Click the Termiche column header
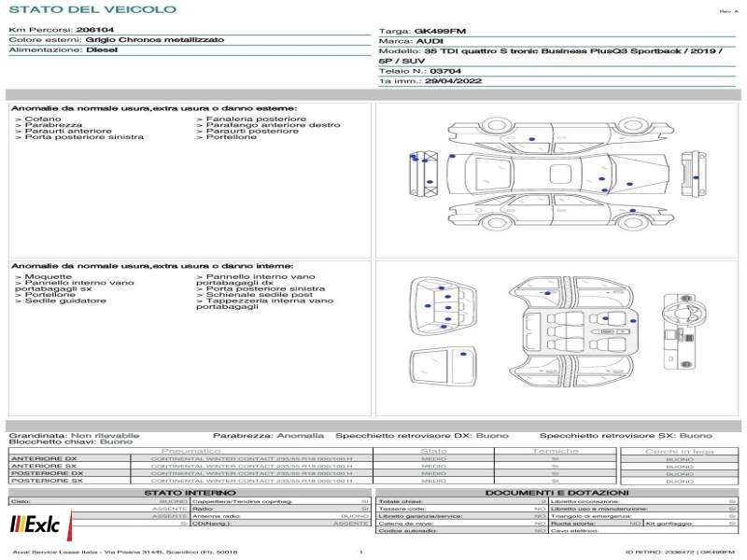This screenshot has width=747, height=560. (555, 451)
